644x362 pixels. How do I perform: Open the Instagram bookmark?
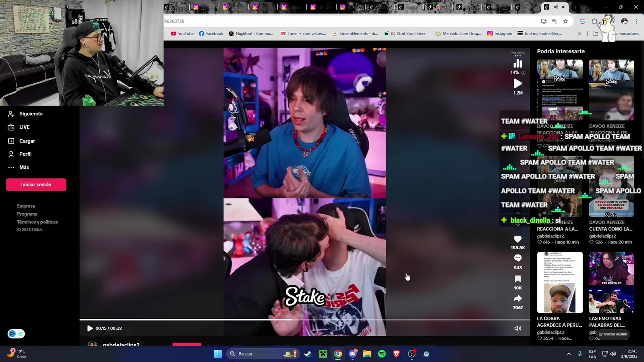pyautogui.click(x=499, y=34)
